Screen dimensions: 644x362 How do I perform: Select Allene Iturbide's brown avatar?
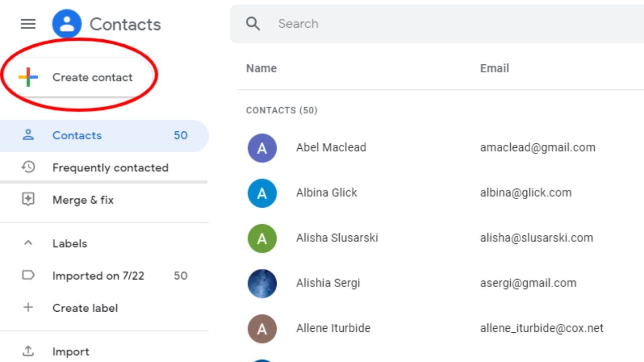pyautogui.click(x=262, y=329)
